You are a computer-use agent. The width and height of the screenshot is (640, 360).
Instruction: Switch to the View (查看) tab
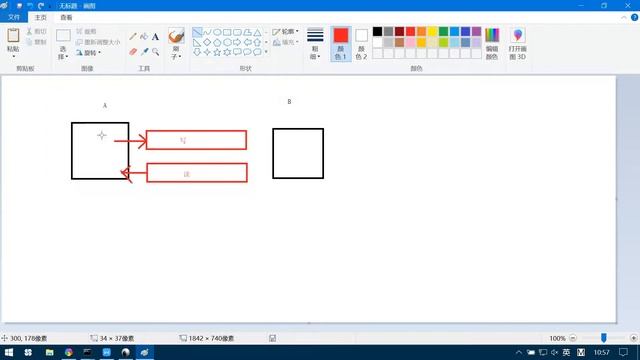[x=66, y=18]
